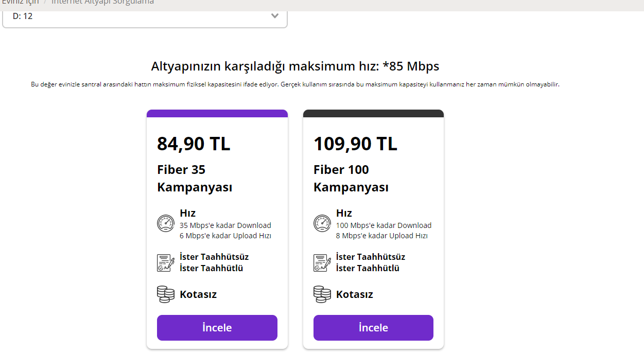
Task: Click the contract document icon in Fiber 100 card
Action: [x=322, y=262]
